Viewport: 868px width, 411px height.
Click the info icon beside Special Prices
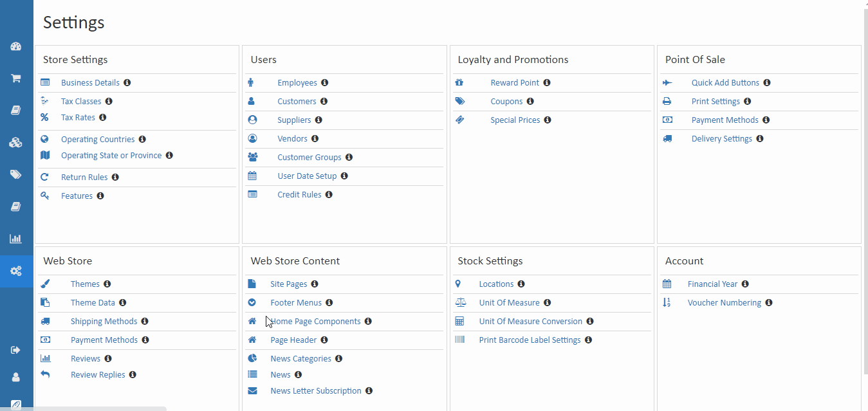[548, 120]
